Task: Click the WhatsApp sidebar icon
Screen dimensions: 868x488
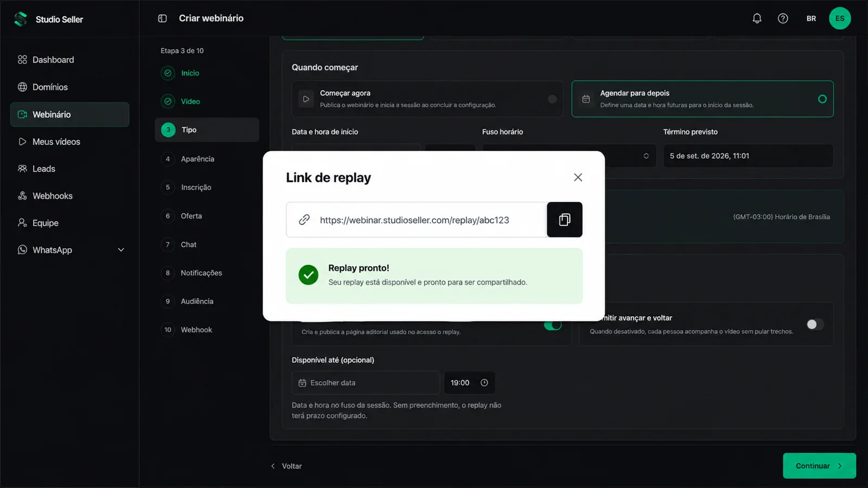Action: click(22, 250)
